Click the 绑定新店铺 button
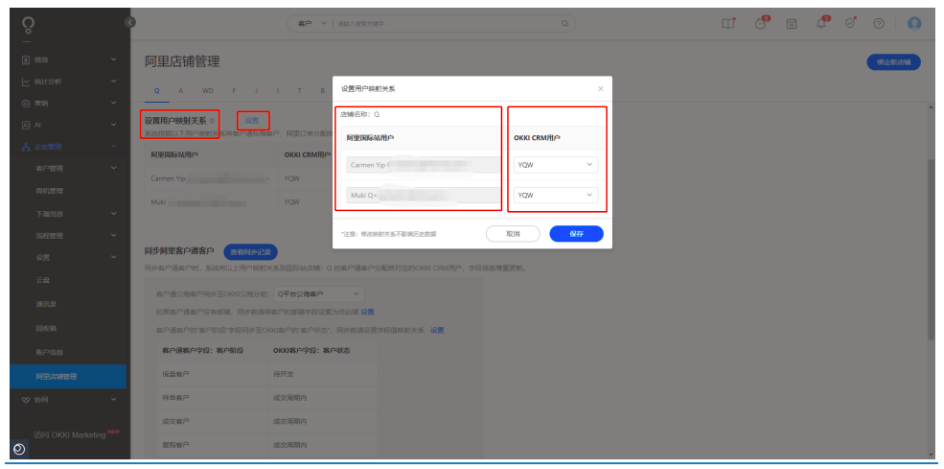Viewport: 944px width, 469px height. (x=893, y=62)
